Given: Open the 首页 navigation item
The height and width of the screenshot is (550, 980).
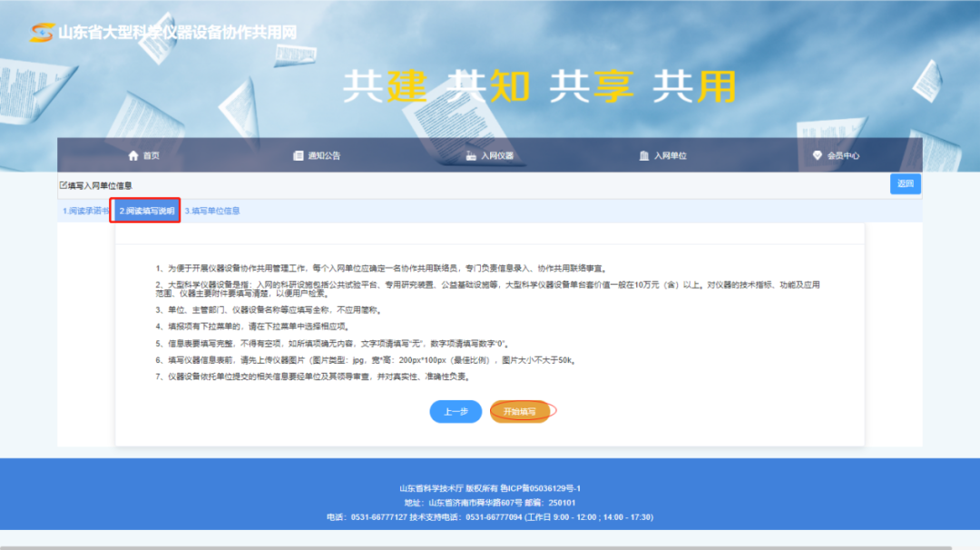Looking at the screenshot, I should (x=151, y=155).
